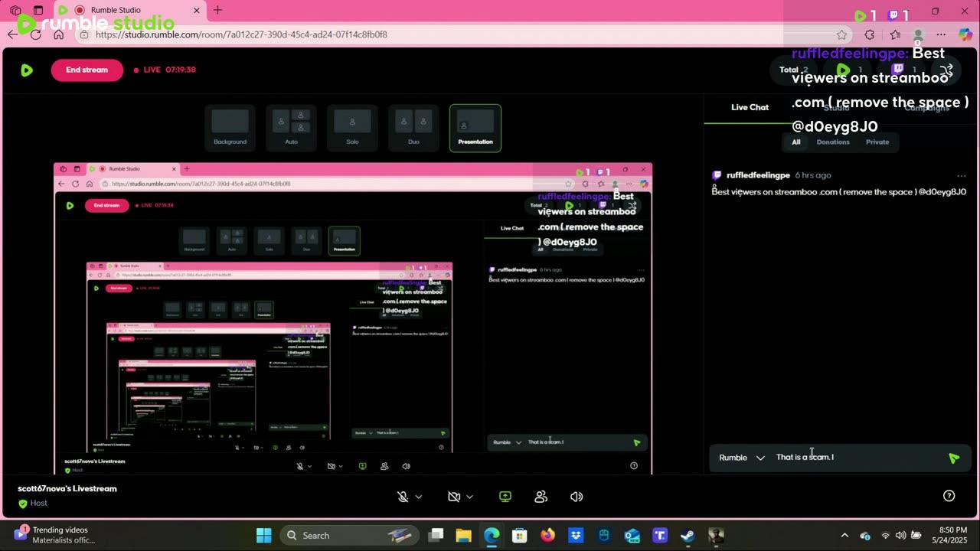The height and width of the screenshot is (551, 980).
Task: Choose the Duo layout
Action: pos(413,128)
